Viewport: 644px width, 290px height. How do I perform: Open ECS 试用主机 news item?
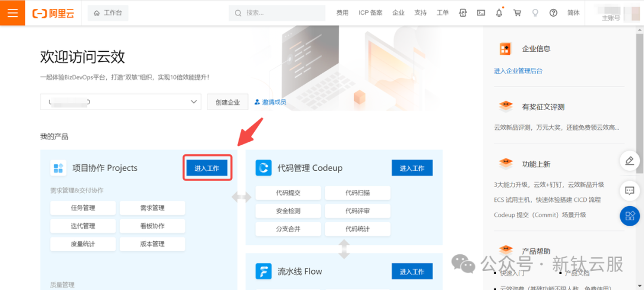coord(547,199)
